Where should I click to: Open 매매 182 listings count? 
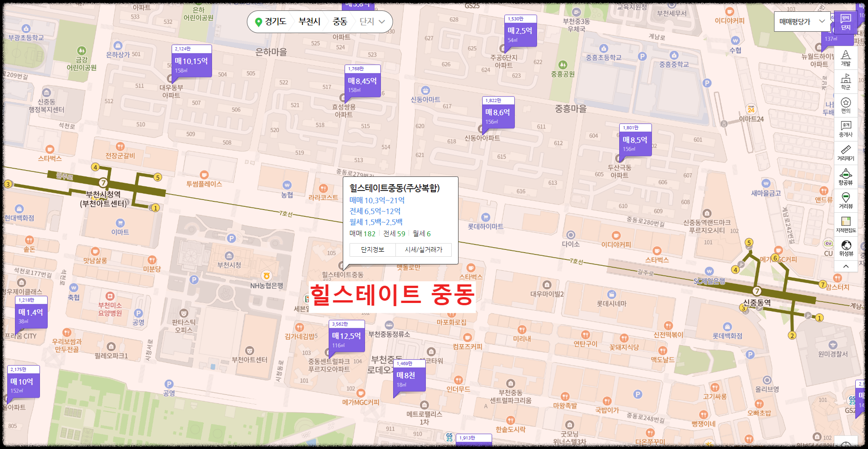tap(362, 234)
